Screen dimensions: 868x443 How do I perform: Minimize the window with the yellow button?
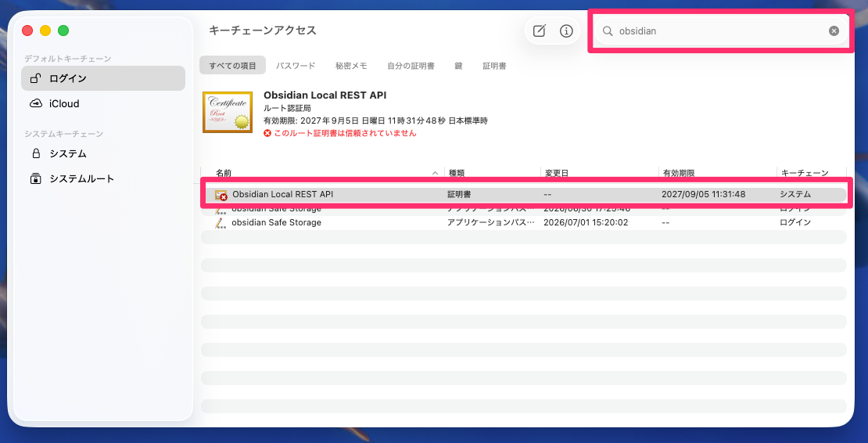click(45, 31)
